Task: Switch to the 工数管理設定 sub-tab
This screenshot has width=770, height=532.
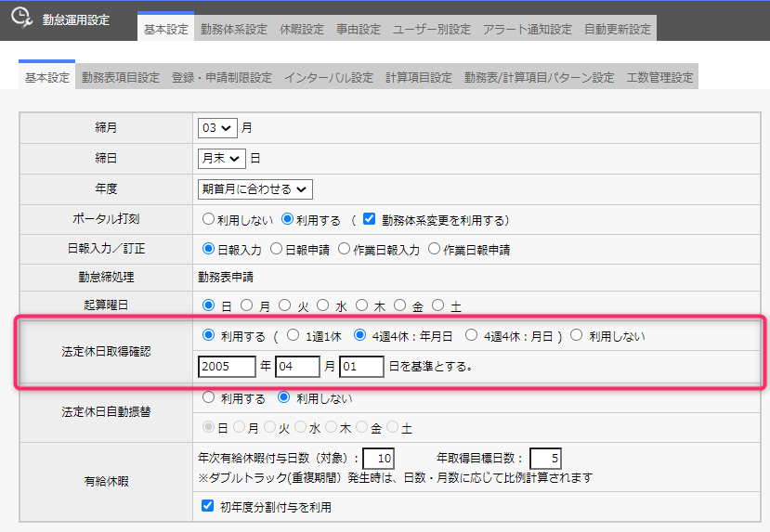Action: coord(659,77)
